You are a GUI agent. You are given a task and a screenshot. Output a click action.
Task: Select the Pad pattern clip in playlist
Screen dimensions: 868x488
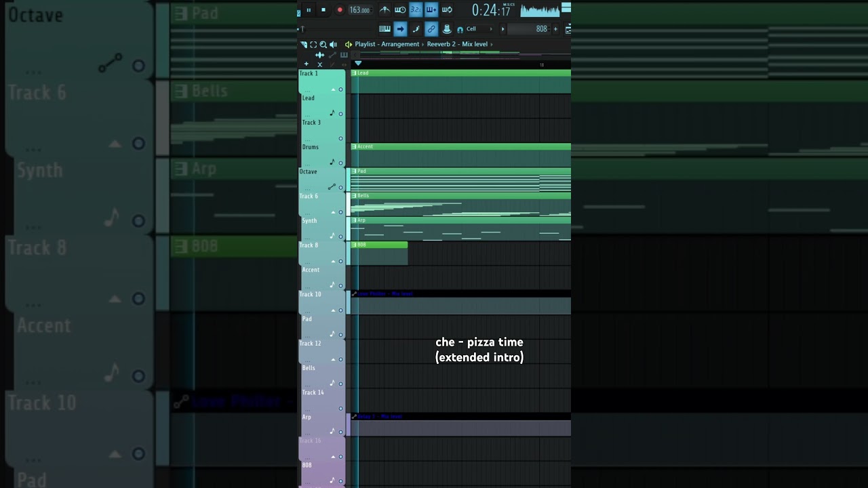[460, 180]
